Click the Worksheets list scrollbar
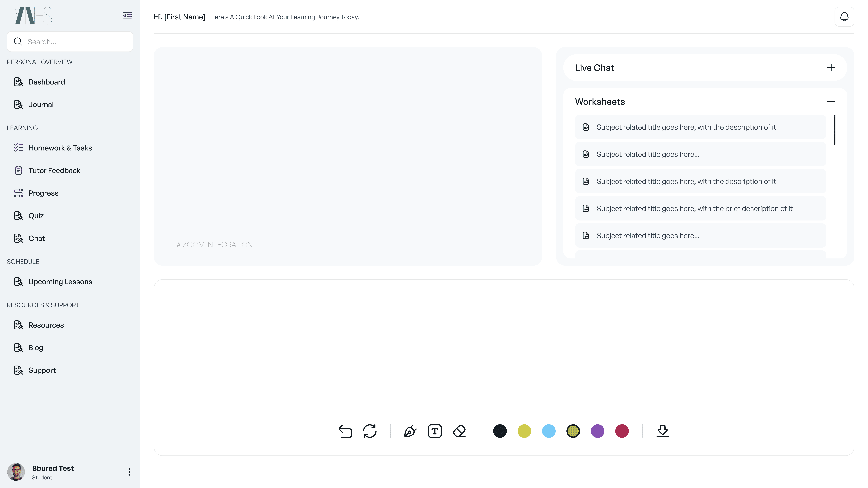Viewport: 868px width, 488px height. pyautogui.click(x=834, y=130)
